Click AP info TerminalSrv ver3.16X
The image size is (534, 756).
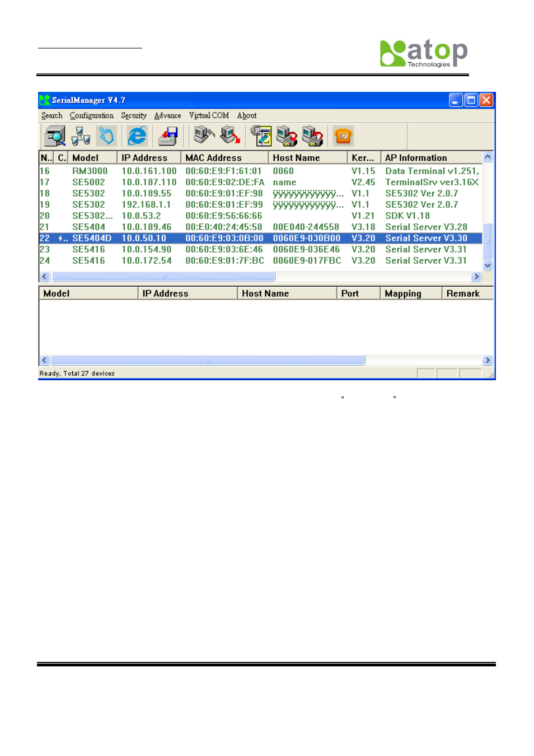[432, 182]
